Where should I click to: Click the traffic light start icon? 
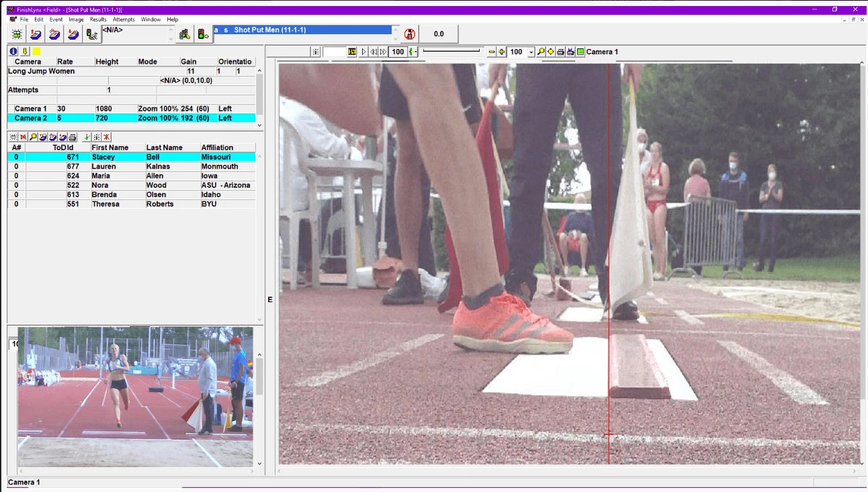pos(202,34)
